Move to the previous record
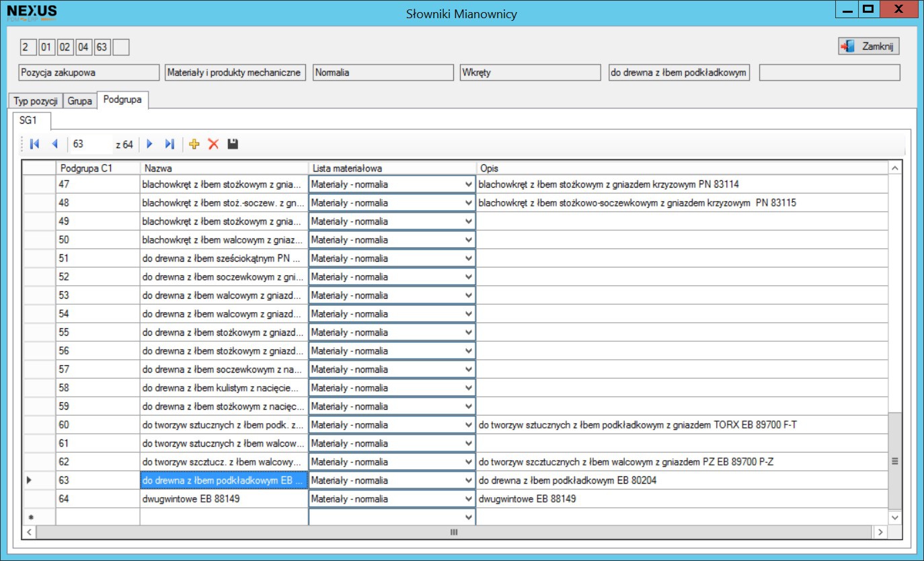Screen dimensions: 924x561 (54, 144)
